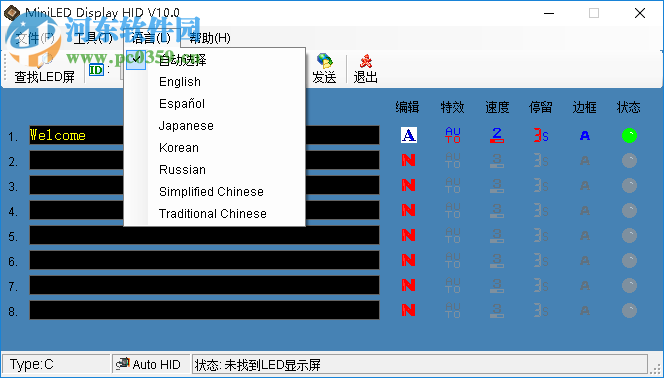Toggle the grey status light for row 2
This screenshot has width=664, height=378.
[629, 160]
